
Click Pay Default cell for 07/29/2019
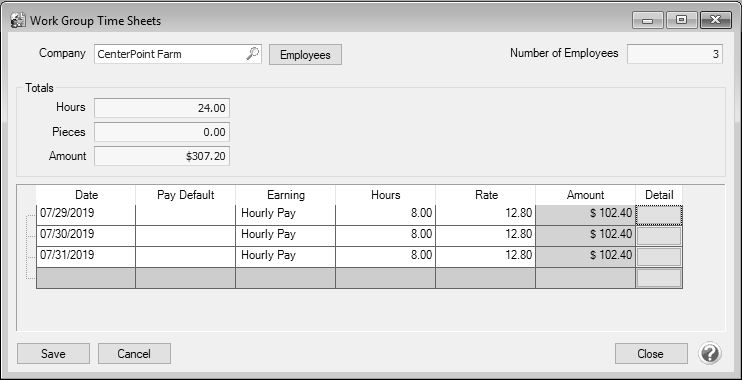point(186,215)
